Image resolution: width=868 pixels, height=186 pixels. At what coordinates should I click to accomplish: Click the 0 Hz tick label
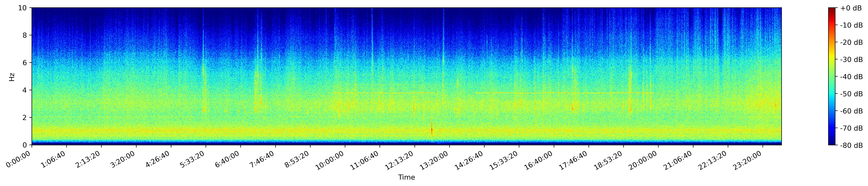25,145
